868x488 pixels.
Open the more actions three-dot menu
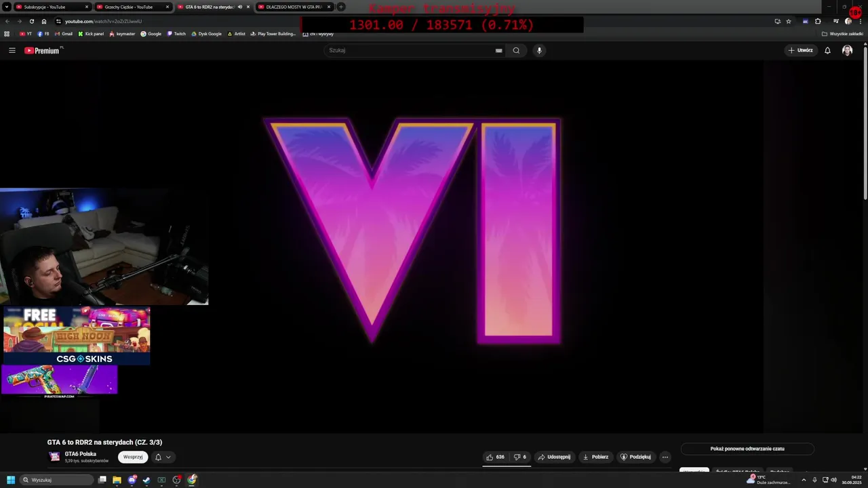665,457
